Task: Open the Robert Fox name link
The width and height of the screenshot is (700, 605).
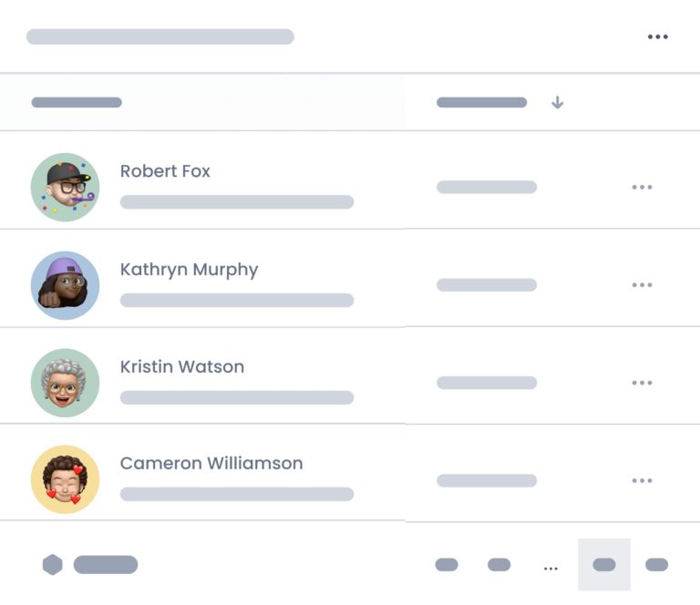Action: pos(165,171)
